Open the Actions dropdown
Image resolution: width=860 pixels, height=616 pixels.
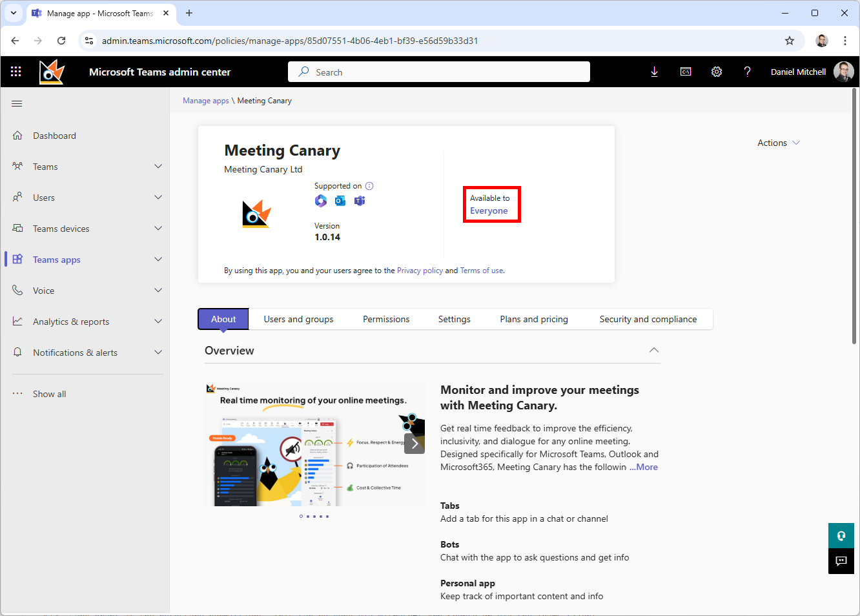point(778,143)
